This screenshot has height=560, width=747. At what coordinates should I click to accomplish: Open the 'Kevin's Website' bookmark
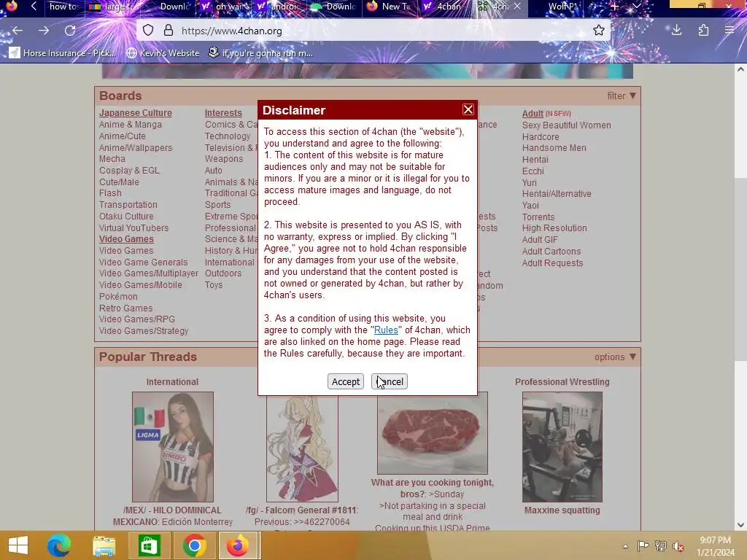coord(163,52)
